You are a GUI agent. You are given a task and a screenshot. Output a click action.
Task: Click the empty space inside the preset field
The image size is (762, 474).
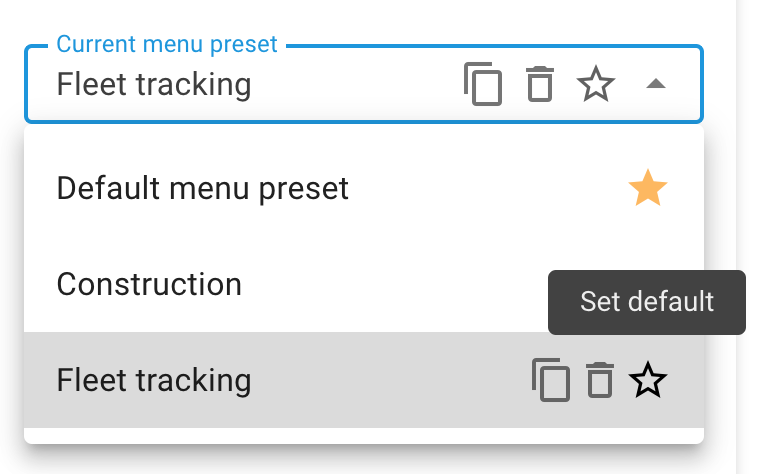[x=357, y=84]
